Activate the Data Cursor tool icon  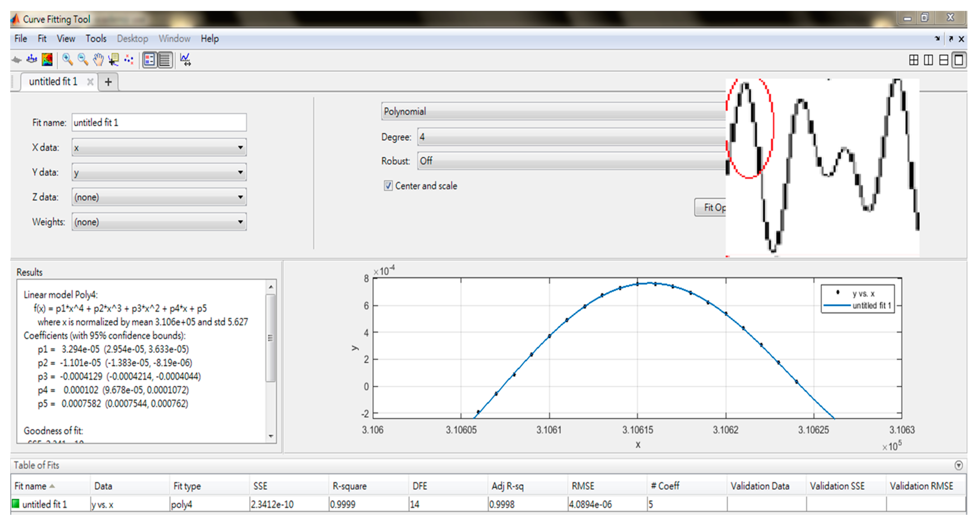[113, 60]
